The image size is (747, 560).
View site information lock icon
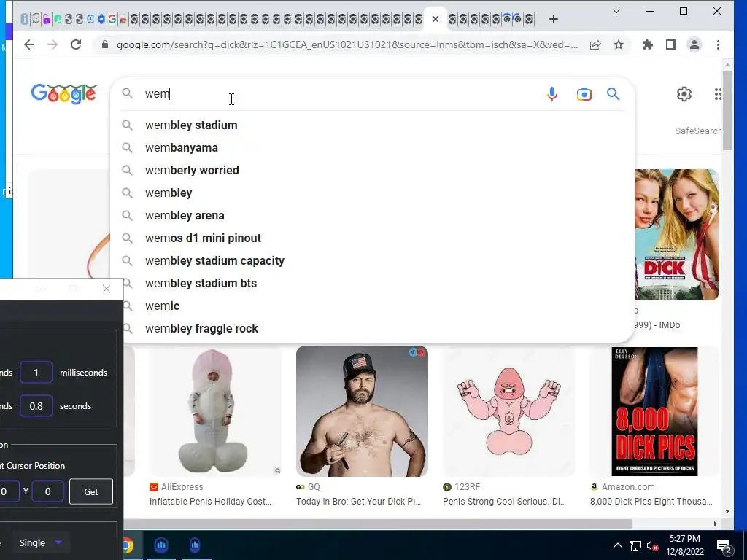[x=105, y=44]
